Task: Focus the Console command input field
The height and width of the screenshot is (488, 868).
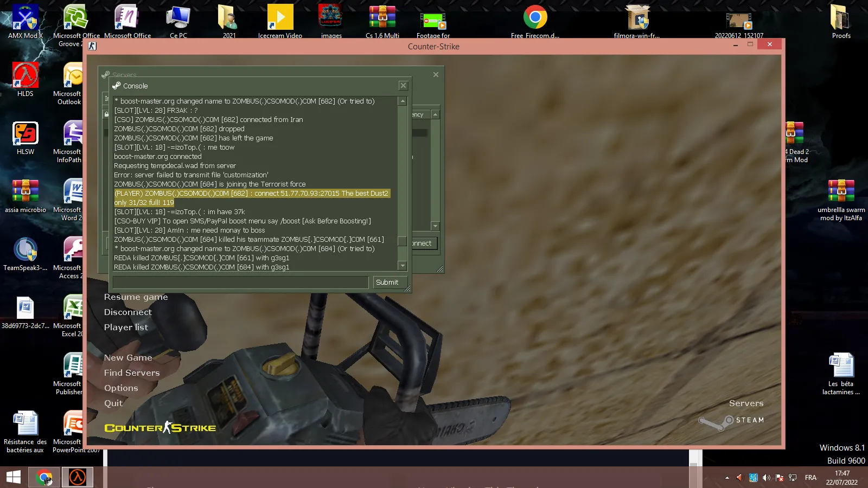Action: [x=241, y=282]
